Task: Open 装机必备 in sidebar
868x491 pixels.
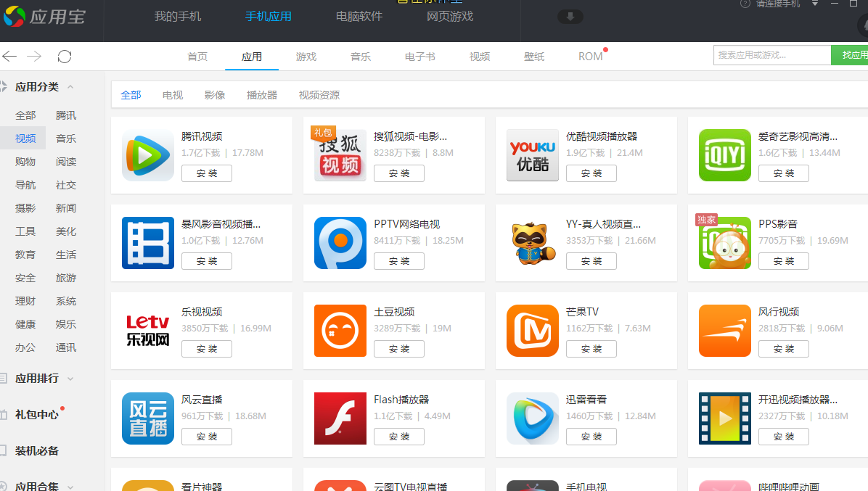Action: coord(36,450)
